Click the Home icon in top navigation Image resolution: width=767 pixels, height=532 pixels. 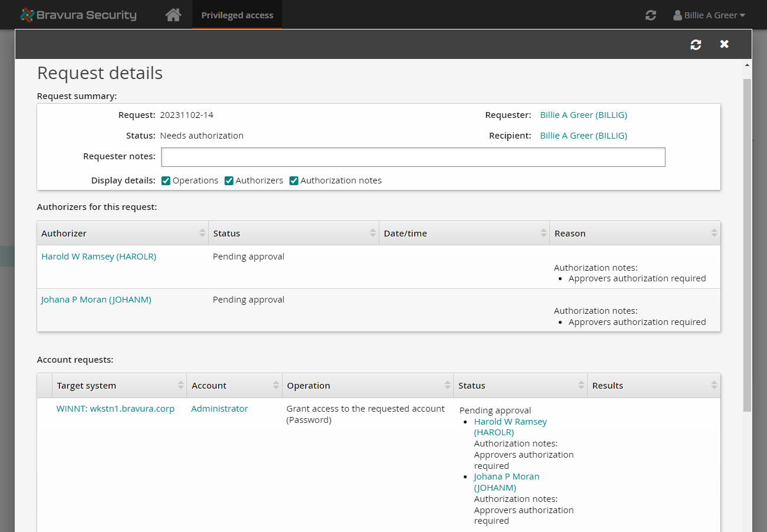coord(173,15)
